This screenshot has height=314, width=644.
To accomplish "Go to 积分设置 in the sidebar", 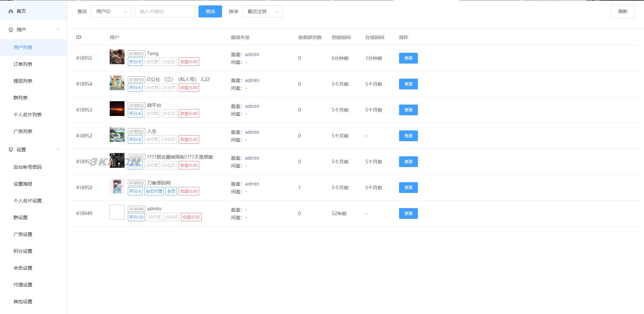I will pyautogui.click(x=23, y=251).
